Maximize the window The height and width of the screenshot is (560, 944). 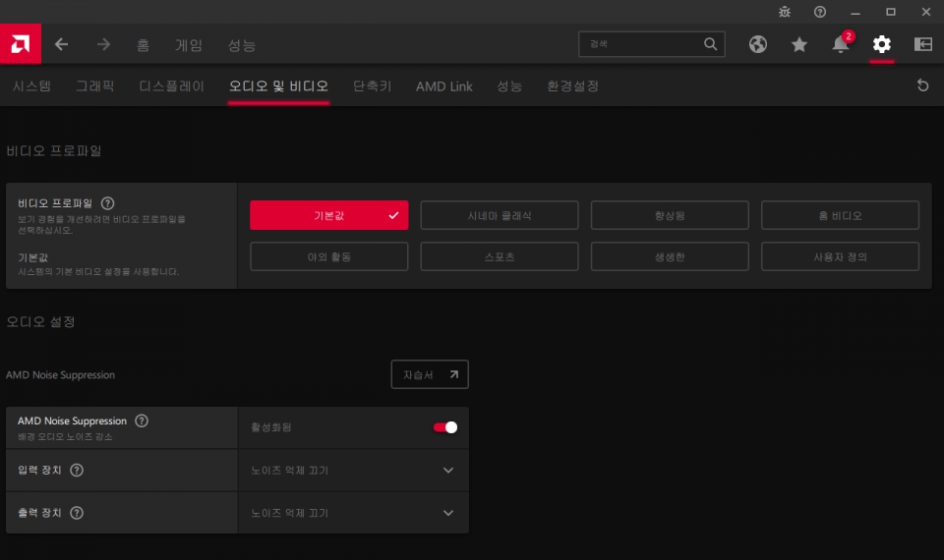pos(891,12)
